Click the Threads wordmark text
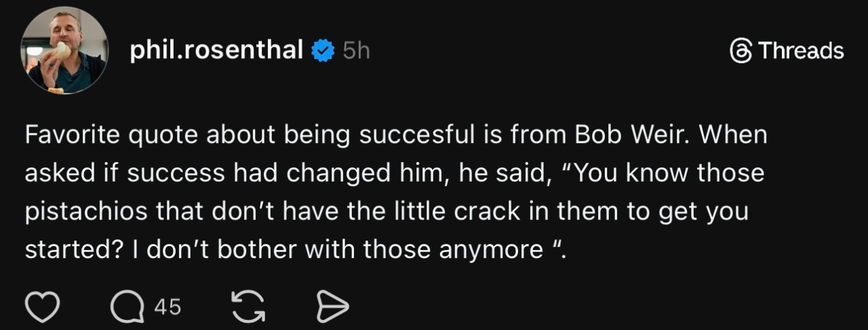Viewport: 868px width, 330px height. coord(800,51)
